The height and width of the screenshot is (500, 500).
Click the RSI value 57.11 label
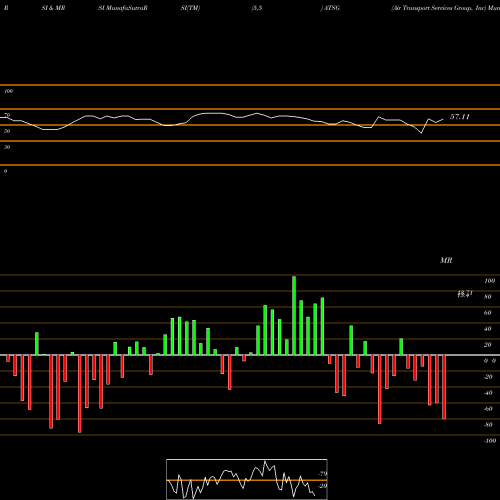point(460,117)
